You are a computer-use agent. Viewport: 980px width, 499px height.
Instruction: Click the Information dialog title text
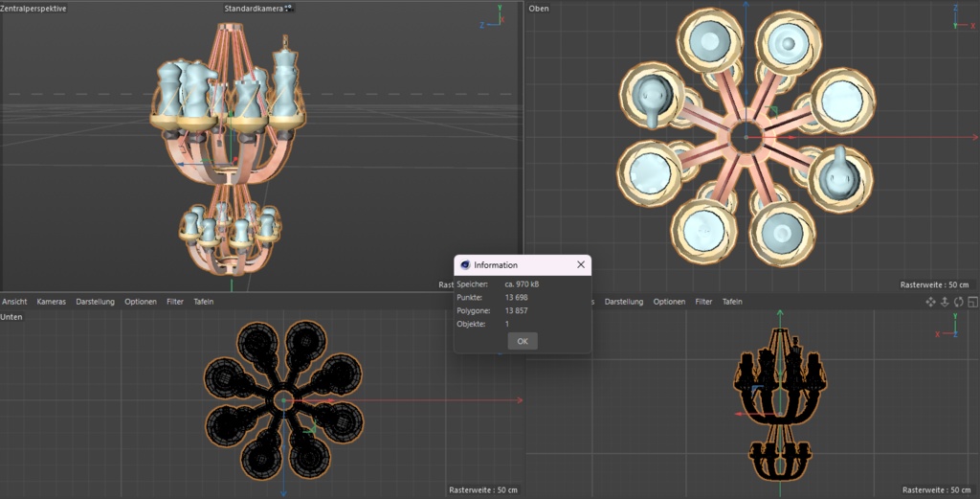[x=496, y=265]
